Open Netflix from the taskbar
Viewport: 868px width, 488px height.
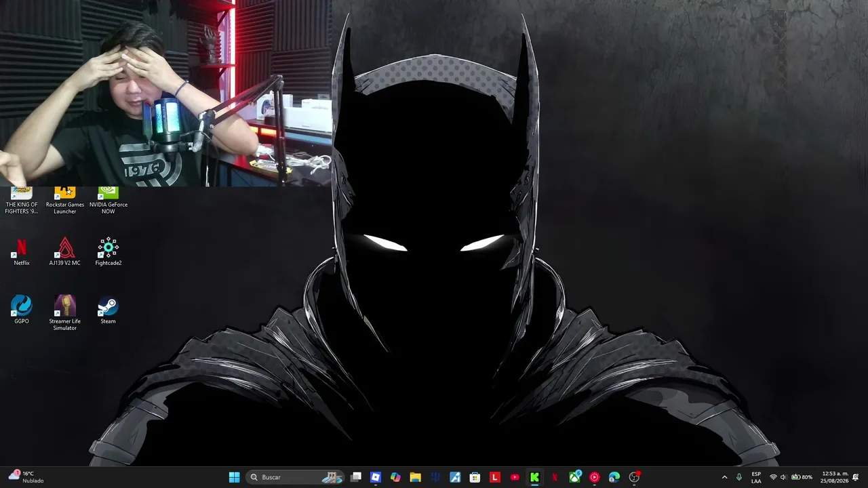[x=555, y=477]
